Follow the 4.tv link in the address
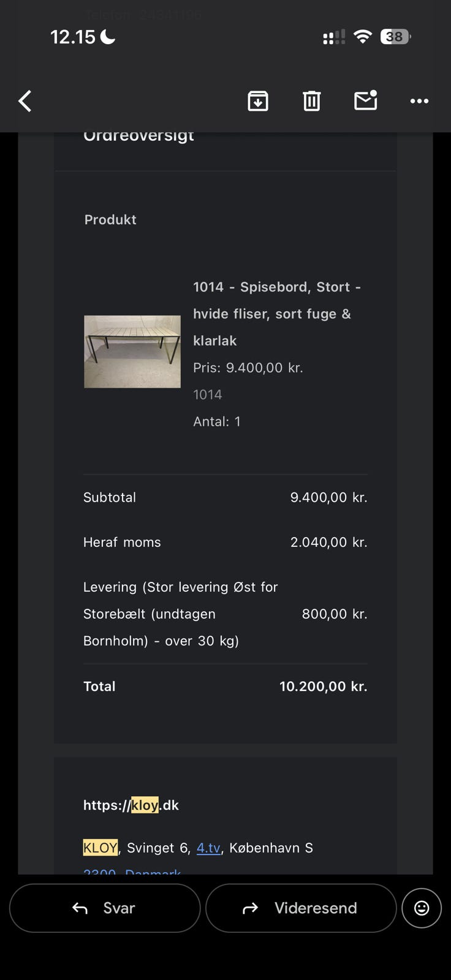The image size is (451, 980). point(208,848)
